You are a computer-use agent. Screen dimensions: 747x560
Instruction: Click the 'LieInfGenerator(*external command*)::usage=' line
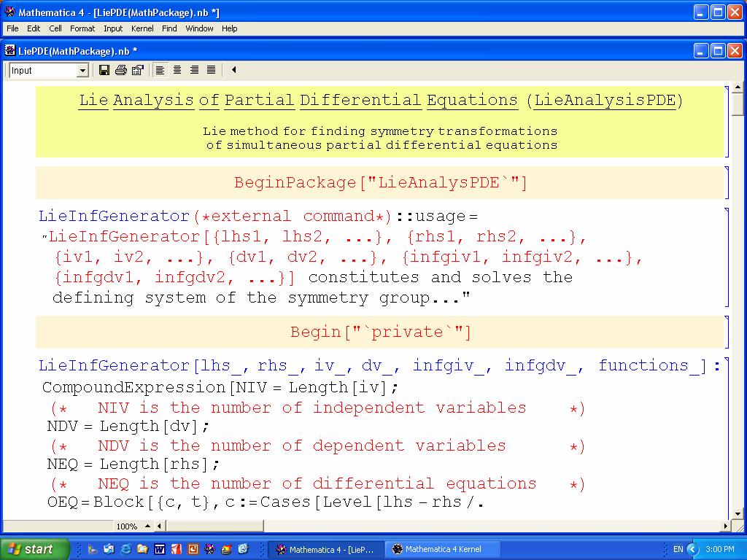tap(258, 216)
